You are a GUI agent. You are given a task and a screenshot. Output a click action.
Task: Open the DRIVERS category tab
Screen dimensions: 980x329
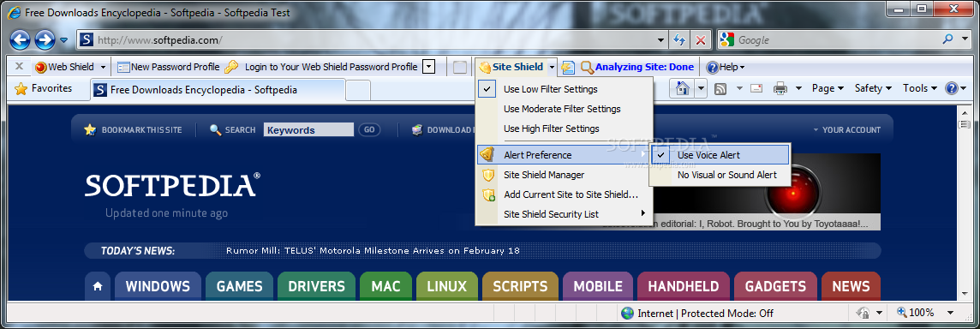(x=316, y=286)
